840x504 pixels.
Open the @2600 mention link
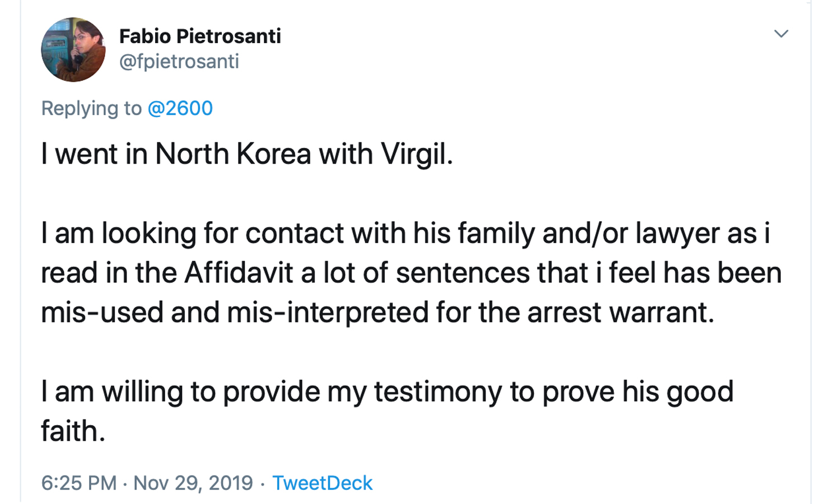pos(180,108)
